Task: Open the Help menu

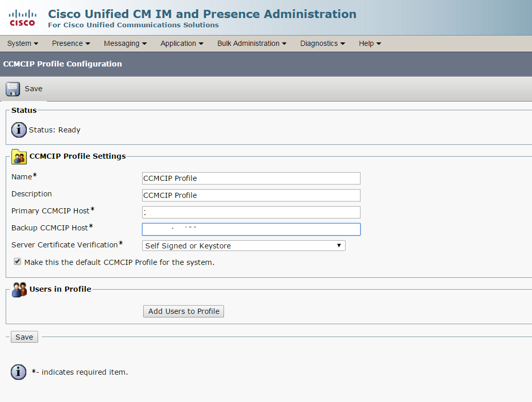Action: [370, 43]
